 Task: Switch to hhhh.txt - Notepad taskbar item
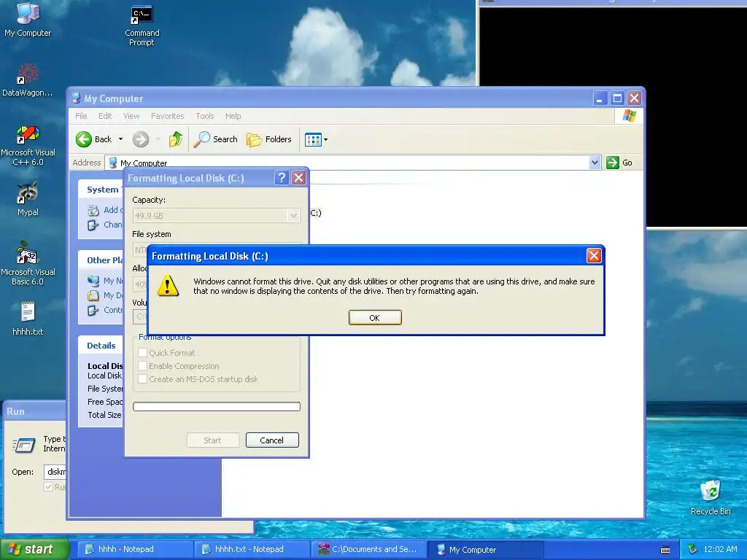252,549
